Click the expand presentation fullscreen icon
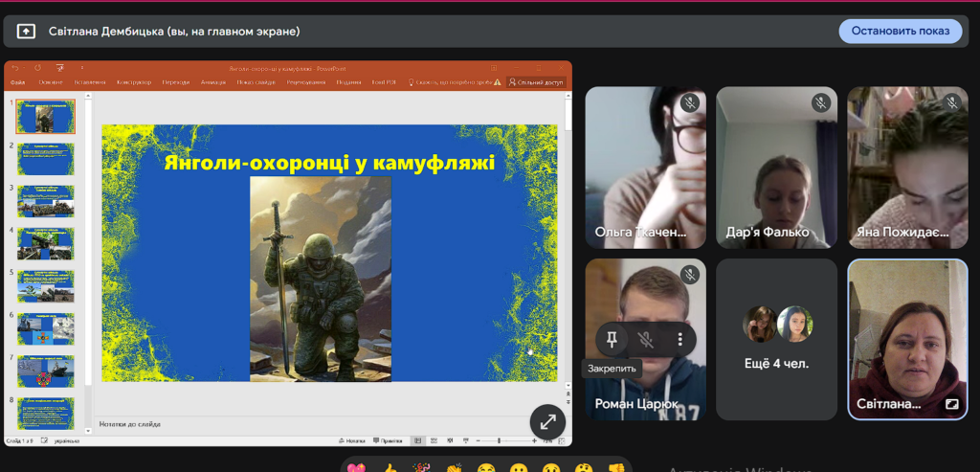Image resolution: width=980 pixels, height=472 pixels. coord(547,421)
